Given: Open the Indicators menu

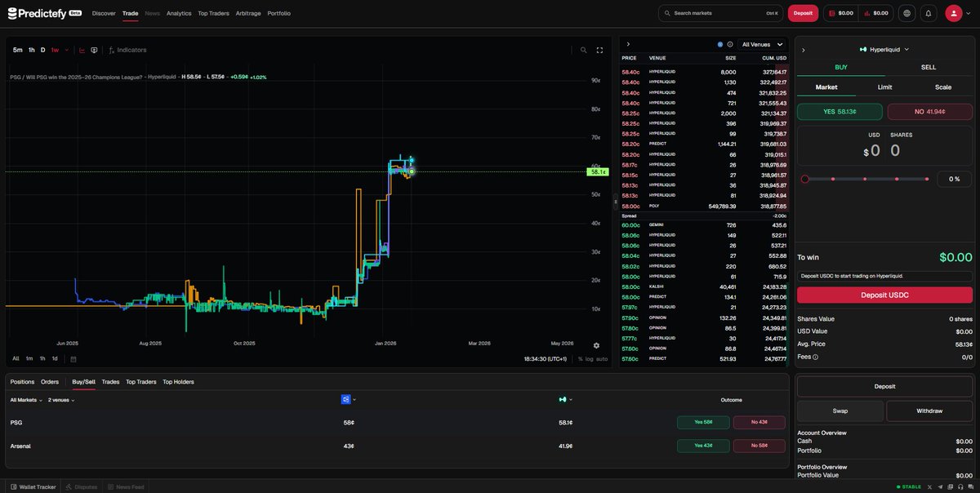Looking at the screenshot, I should (x=127, y=50).
